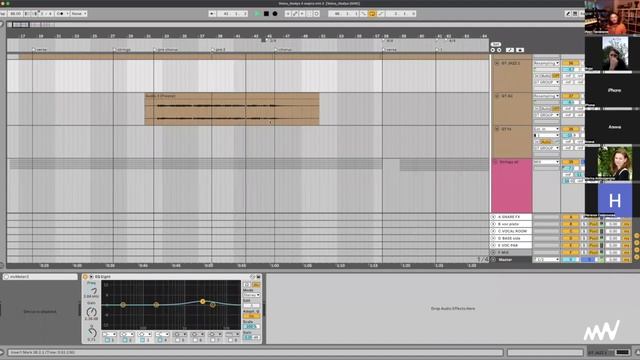The image size is (640, 360).
Task: Toggle EQ Eight band 3 activator
Action: pyautogui.click(x=142, y=340)
